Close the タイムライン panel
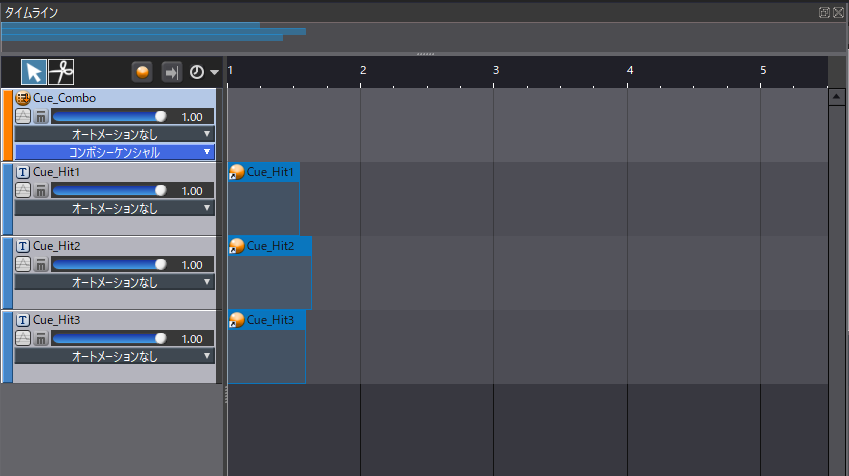 [838, 12]
